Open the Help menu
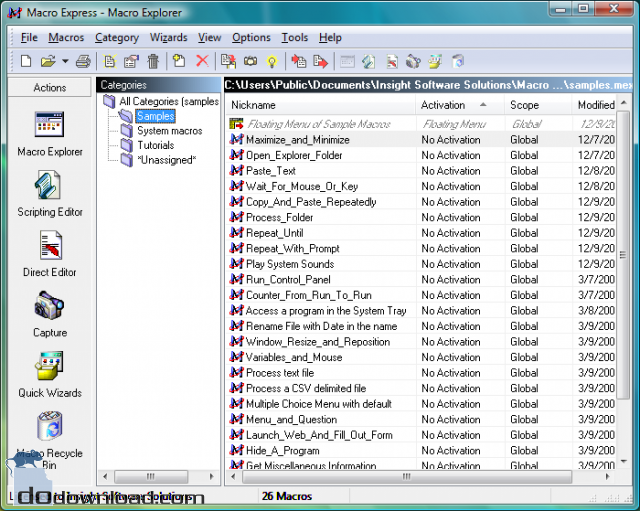The height and width of the screenshot is (511, 640). (x=330, y=38)
